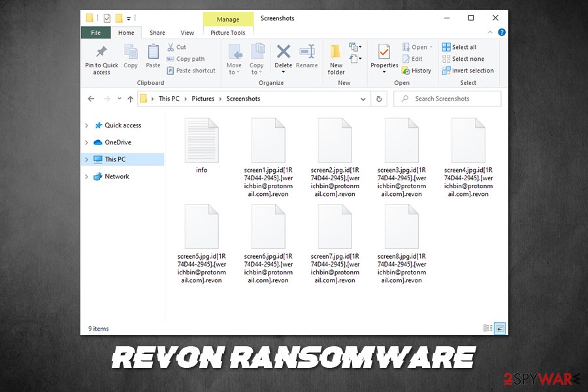Select the screen4.jpg revon file
Screen dimensions: 588x392
pos(468,157)
